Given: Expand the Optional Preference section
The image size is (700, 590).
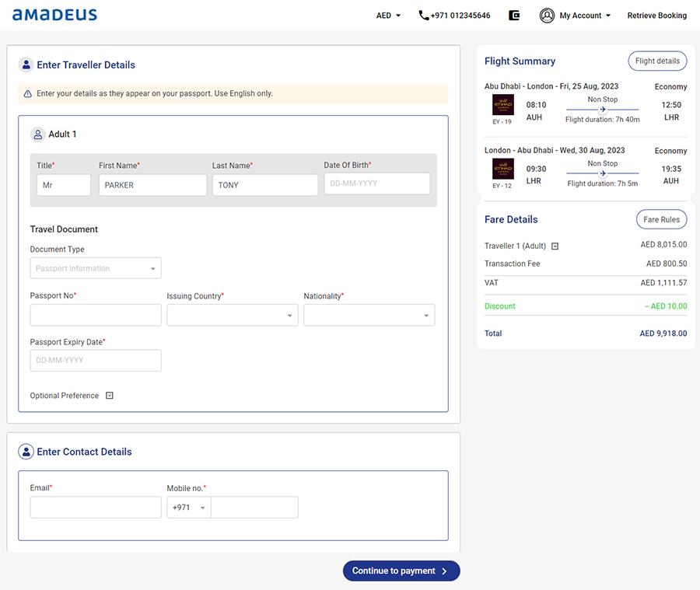Looking at the screenshot, I should [x=109, y=395].
